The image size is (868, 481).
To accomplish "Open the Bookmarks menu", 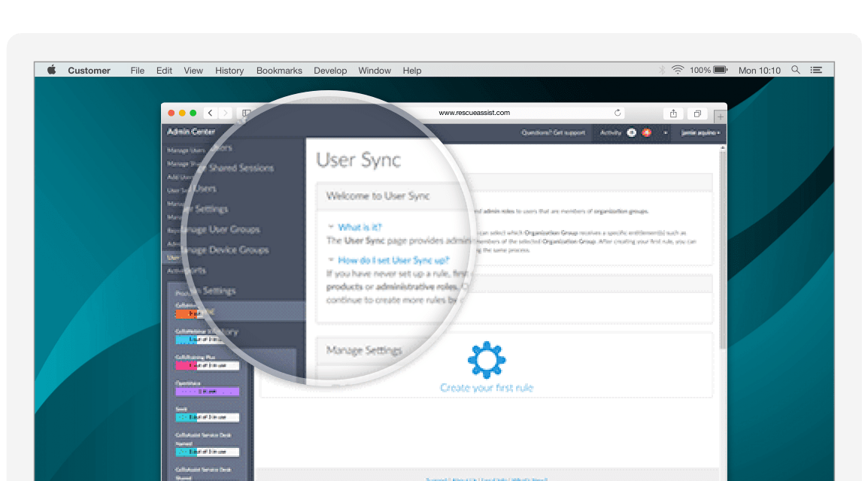I will point(279,71).
